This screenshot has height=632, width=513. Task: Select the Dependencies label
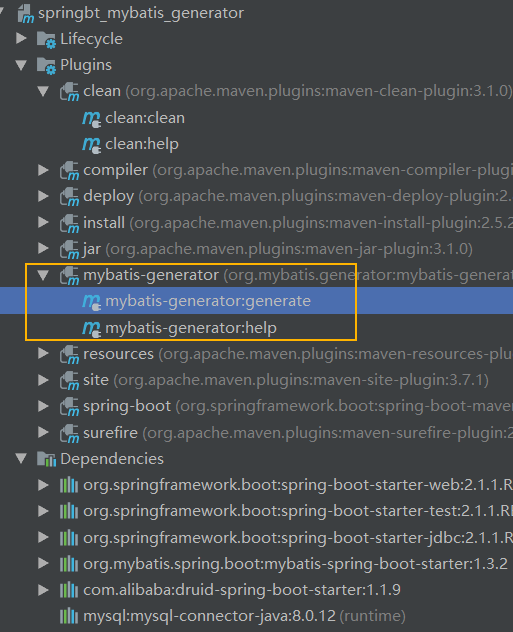click(x=112, y=459)
